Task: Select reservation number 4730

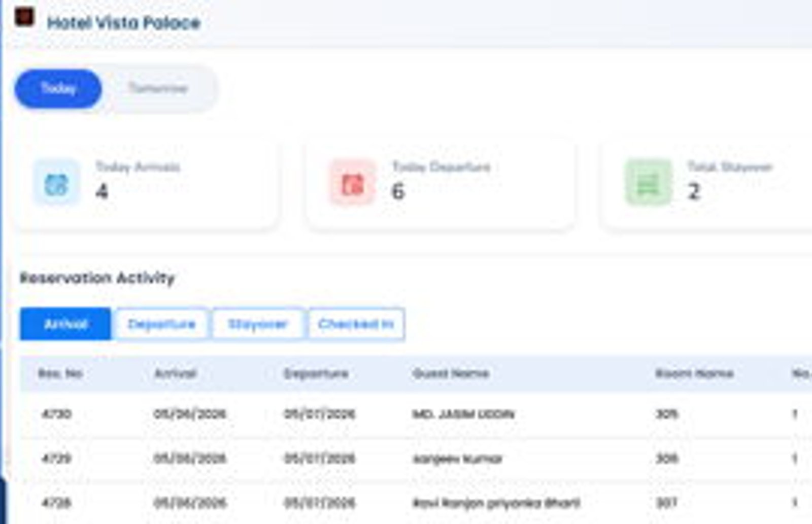Action: click(56, 414)
